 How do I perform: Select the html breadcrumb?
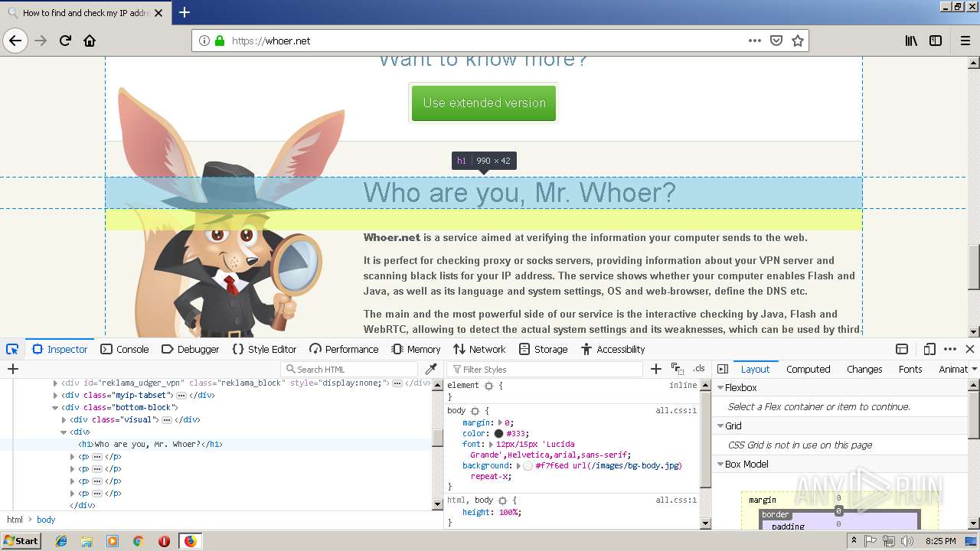click(15, 520)
